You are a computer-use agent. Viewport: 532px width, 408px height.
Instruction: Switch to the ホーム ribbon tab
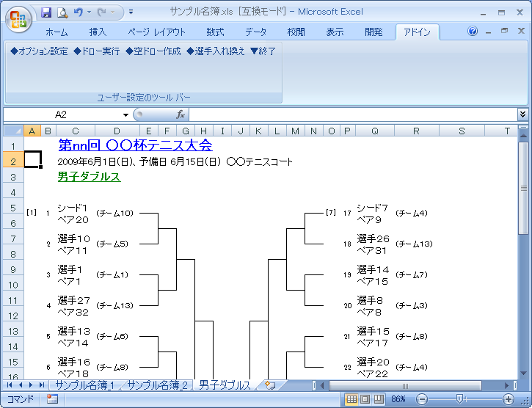coord(57,32)
